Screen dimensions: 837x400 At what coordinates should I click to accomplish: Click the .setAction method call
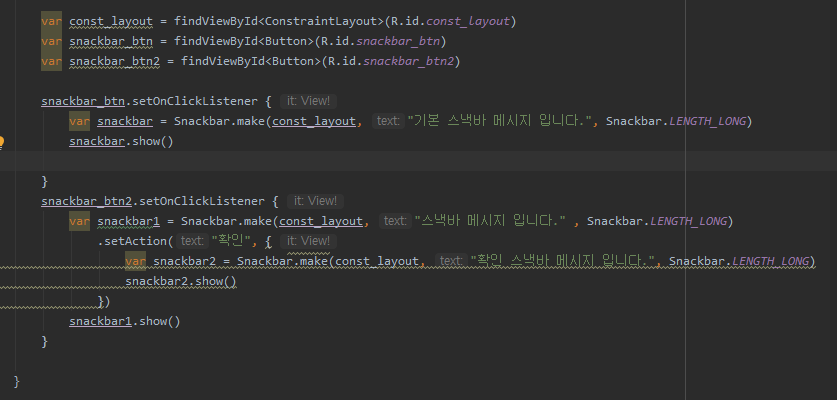pyautogui.click(x=132, y=241)
